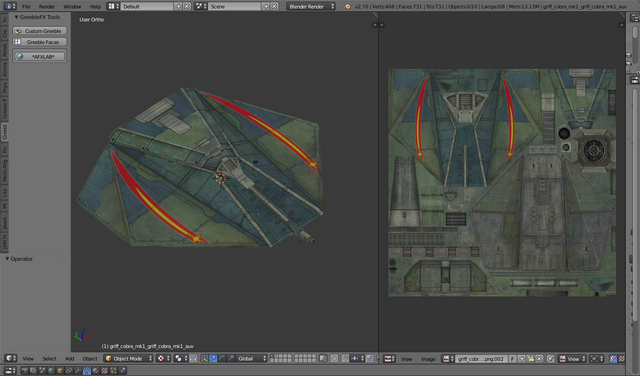Image resolution: width=640 pixels, height=376 pixels.
Task: Collapse the GreebleFX Tools panel
Action: click(16, 17)
